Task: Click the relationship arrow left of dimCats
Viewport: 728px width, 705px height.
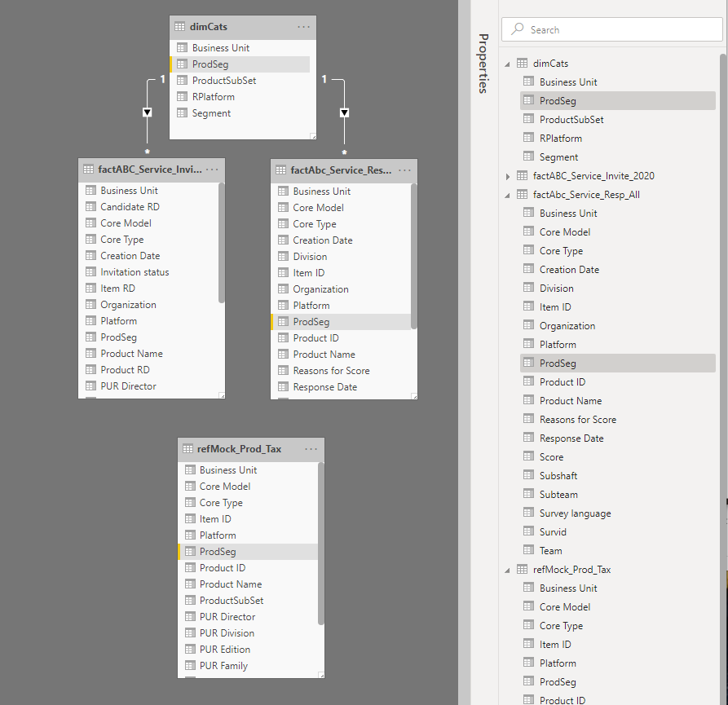Action: pyautogui.click(x=148, y=112)
